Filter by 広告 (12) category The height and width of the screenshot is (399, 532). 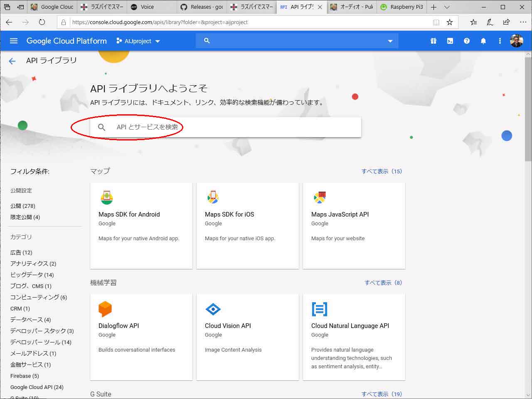click(x=21, y=253)
